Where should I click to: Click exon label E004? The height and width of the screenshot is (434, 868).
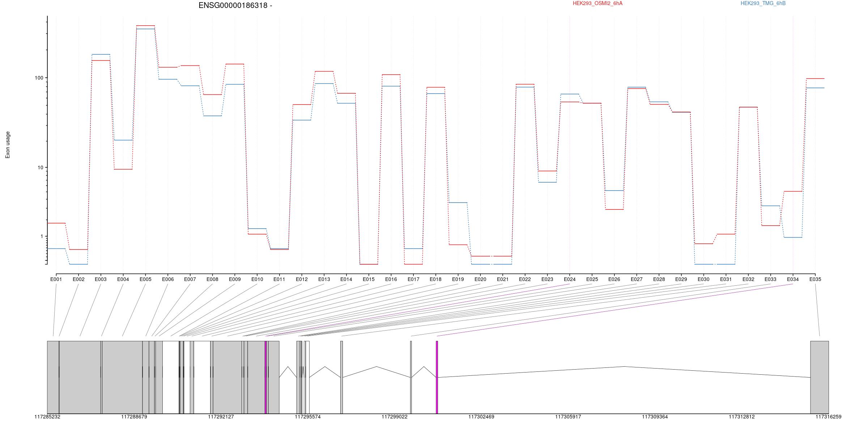(123, 279)
